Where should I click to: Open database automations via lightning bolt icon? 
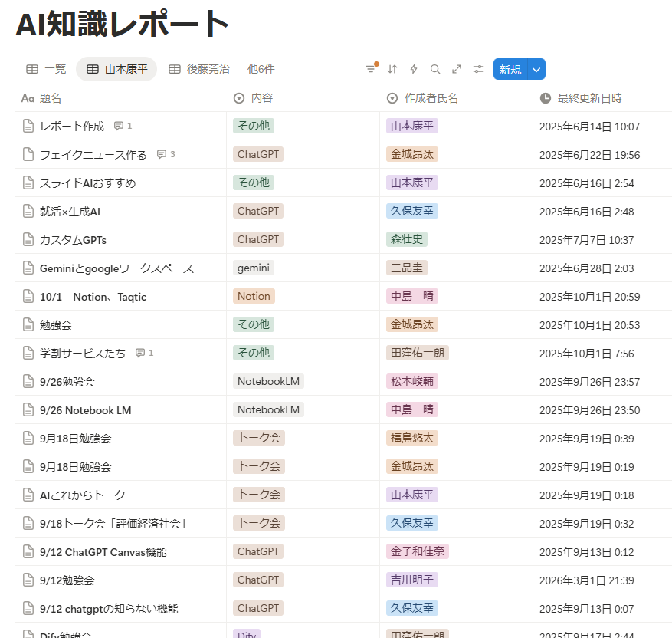click(413, 69)
